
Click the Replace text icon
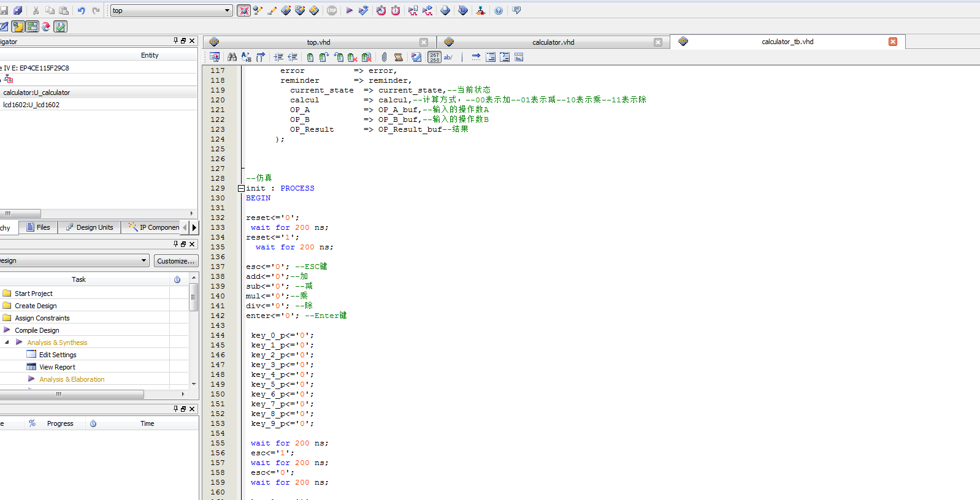coord(246,57)
